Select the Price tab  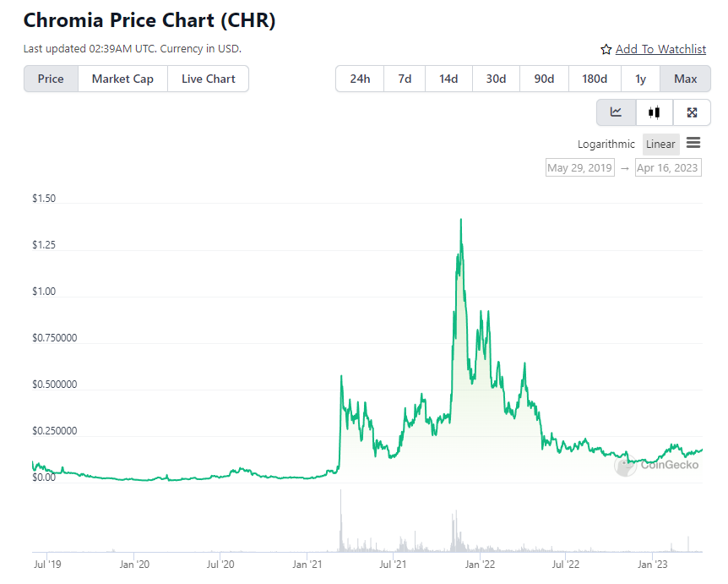pos(51,79)
